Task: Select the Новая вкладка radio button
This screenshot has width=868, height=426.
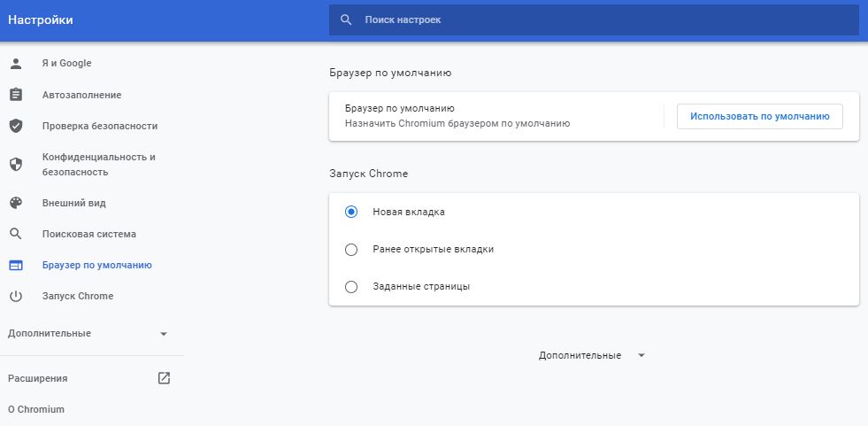Action: click(351, 212)
